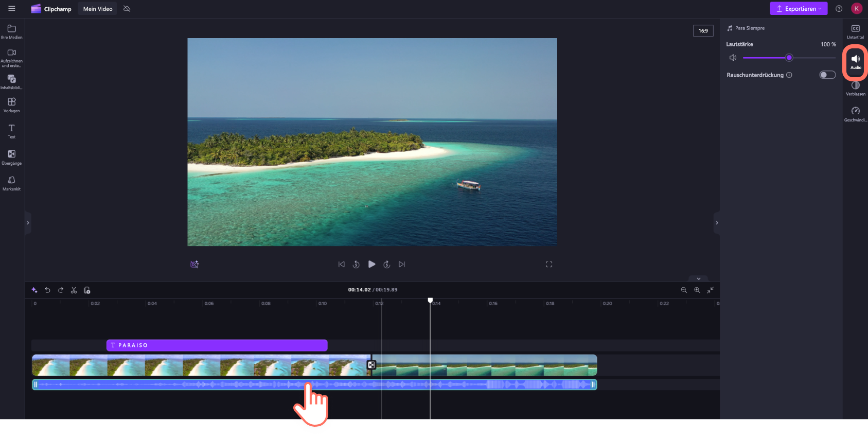Open the Übergänge transitions panel
The width and height of the screenshot is (868, 435).
(12, 158)
